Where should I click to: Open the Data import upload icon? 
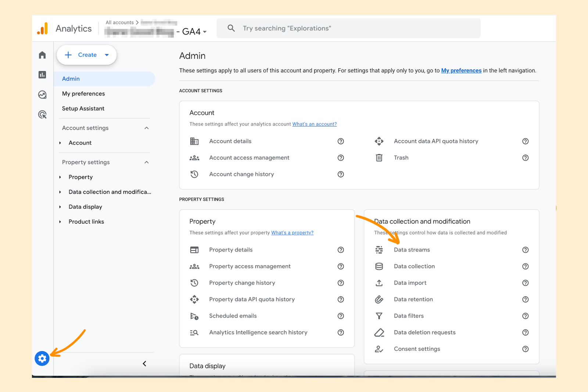click(379, 283)
